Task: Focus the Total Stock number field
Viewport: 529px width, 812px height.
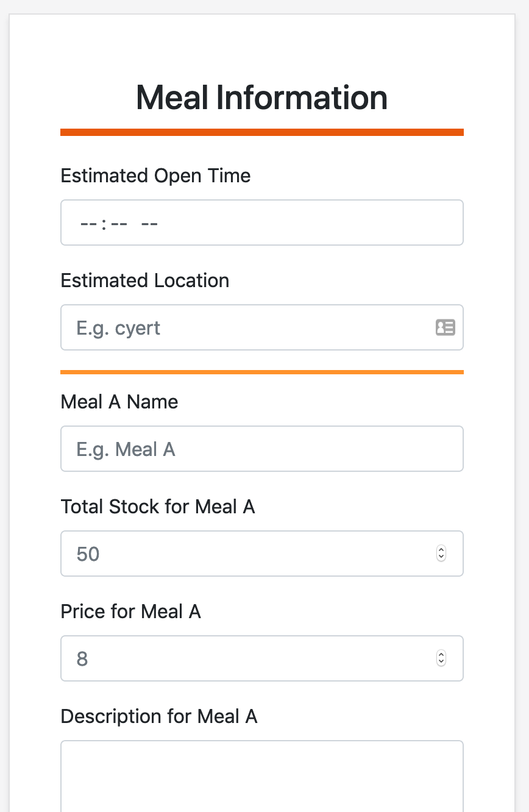Action: 244,554
